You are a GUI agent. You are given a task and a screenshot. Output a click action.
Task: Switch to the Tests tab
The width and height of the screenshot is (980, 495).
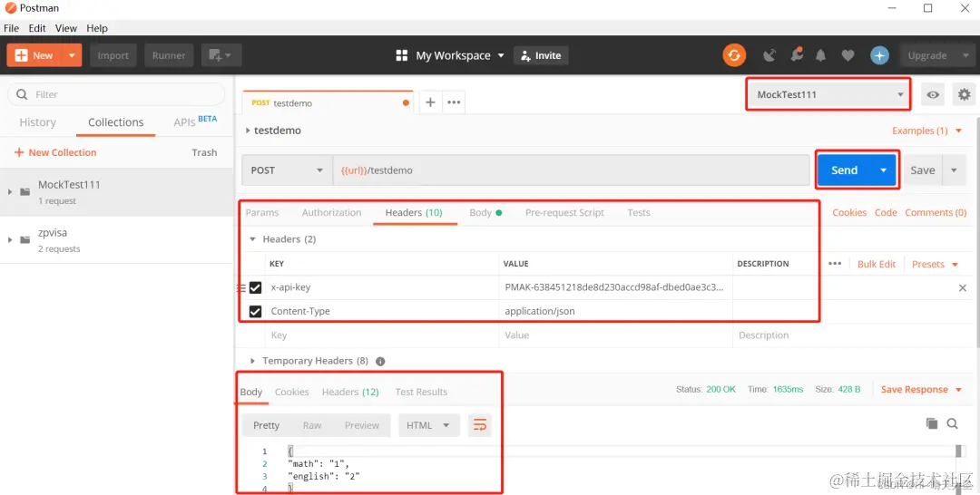point(639,213)
